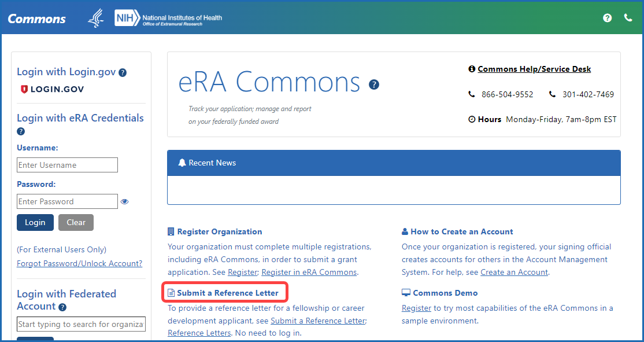Click phone number 301-402-7469
644x342 pixels.
(588, 94)
